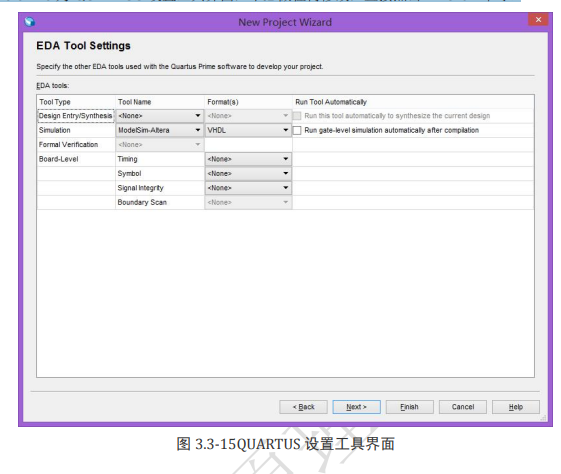Close the New Project Wizard dialog
This screenshot has height=474, width=561.
tap(538, 20)
